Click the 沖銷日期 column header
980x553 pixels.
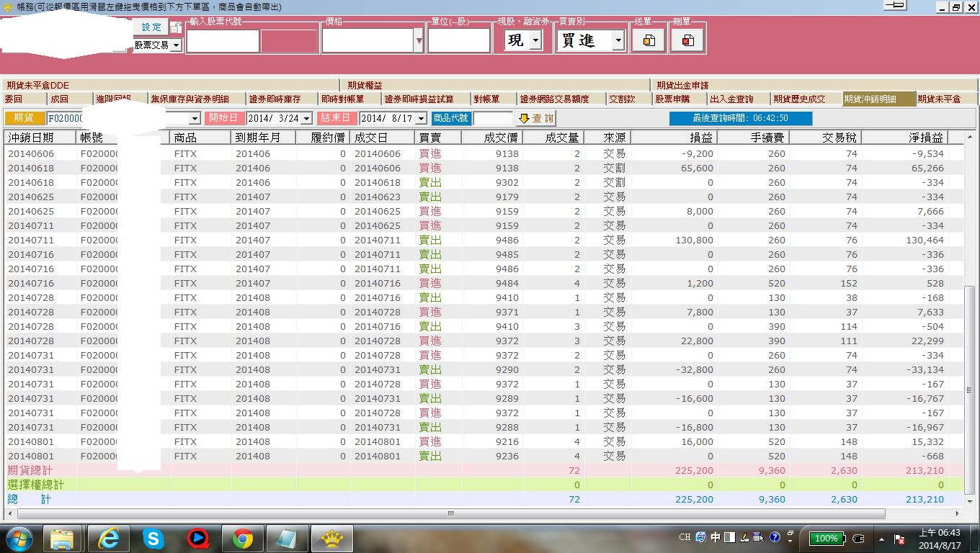(x=40, y=138)
